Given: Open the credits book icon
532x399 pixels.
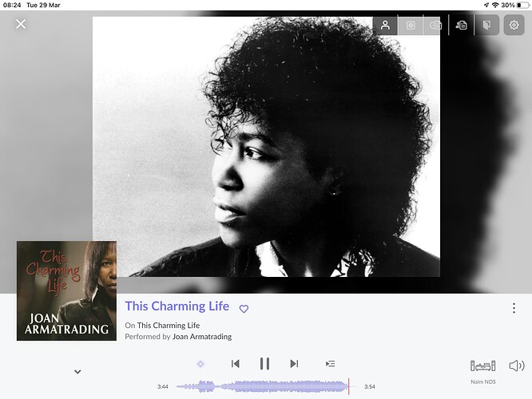Looking at the screenshot, I should coord(486,25).
